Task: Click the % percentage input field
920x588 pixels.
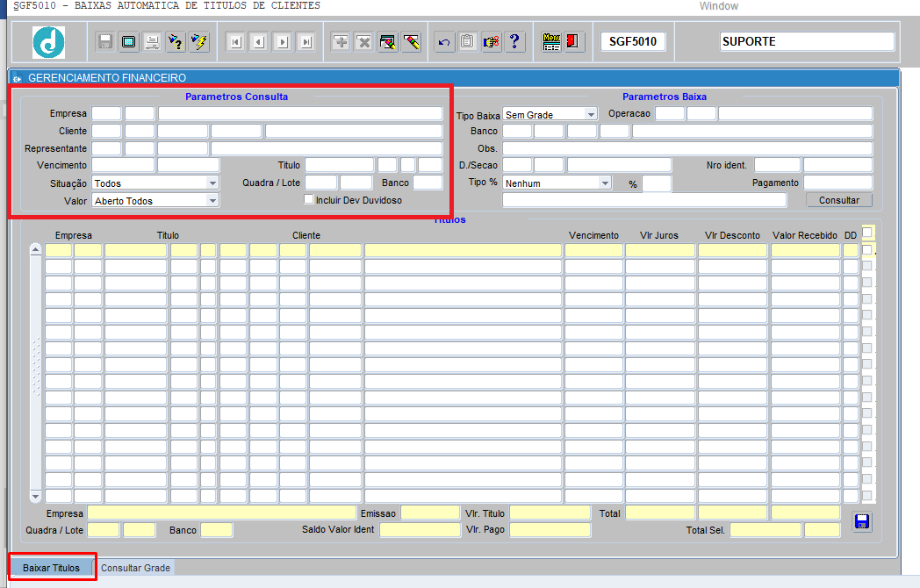Action: pos(657,183)
